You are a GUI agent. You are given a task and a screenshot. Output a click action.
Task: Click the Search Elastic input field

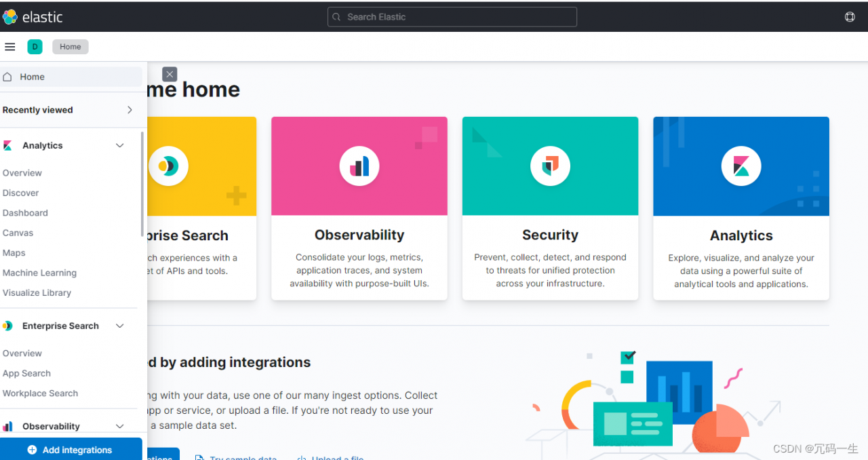pyautogui.click(x=452, y=17)
